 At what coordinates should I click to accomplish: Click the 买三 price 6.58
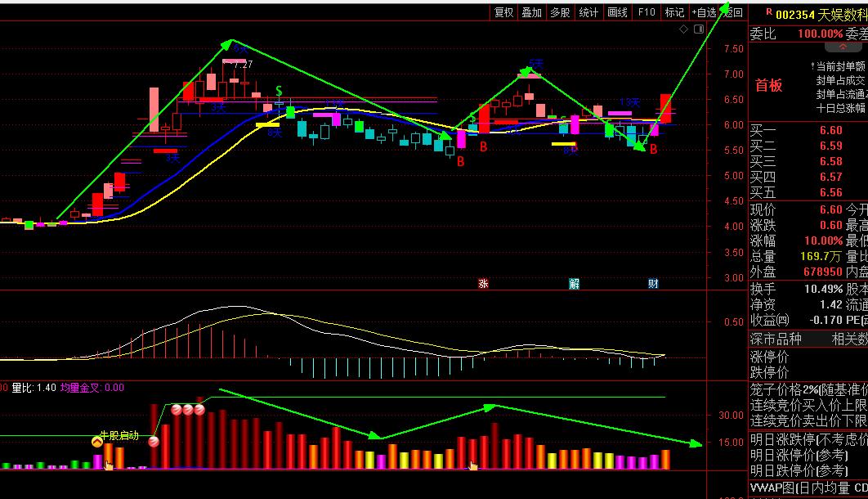click(x=831, y=161)
